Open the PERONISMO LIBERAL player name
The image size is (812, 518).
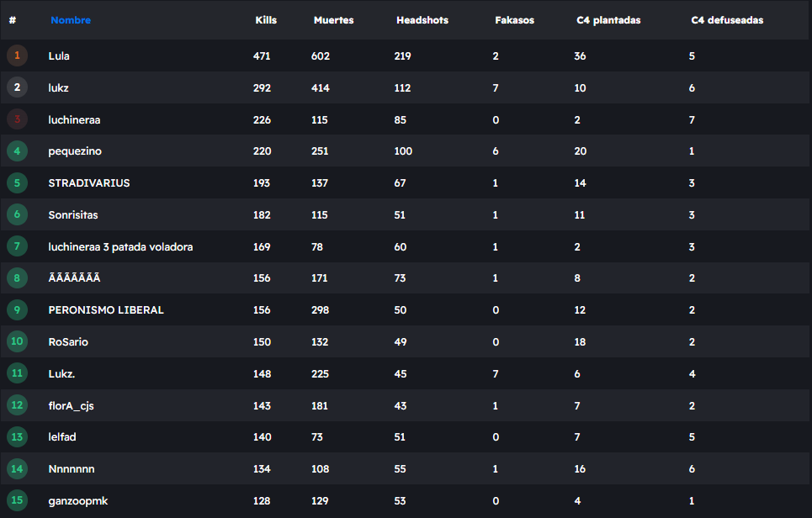pyautogui.click(x=106, y=310)
